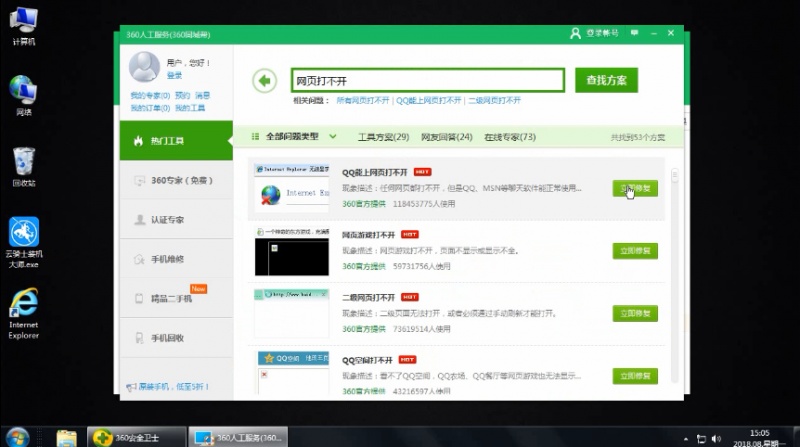800x447 pixels.
Task: Switch to 工具方案(29) tab
Action: pyautogui.click(x=383, y=137)
